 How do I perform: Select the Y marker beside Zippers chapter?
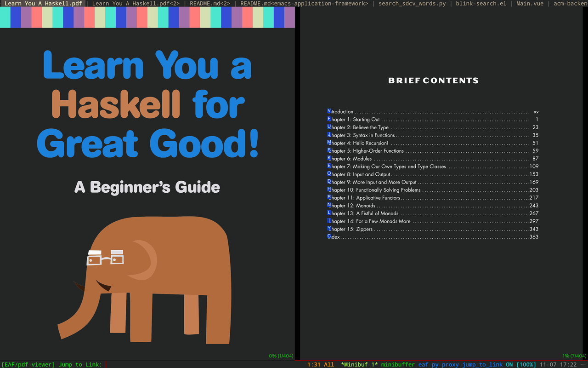point(329,229)
